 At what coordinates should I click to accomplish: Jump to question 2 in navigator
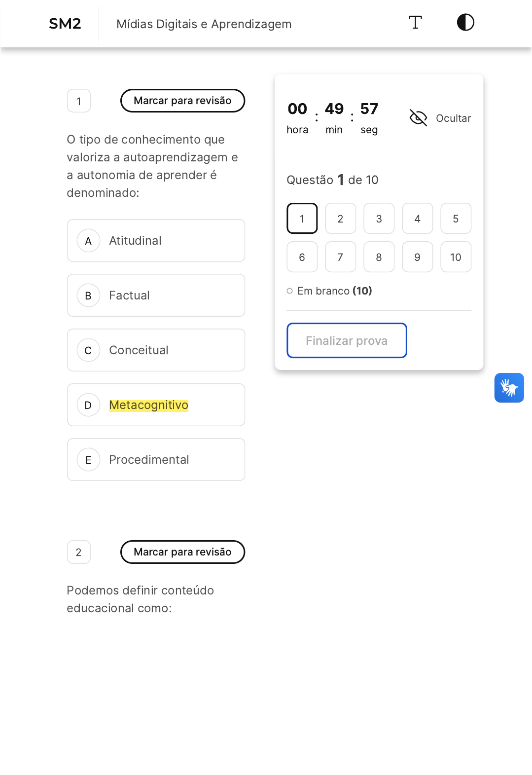click(x=340, y=219)
